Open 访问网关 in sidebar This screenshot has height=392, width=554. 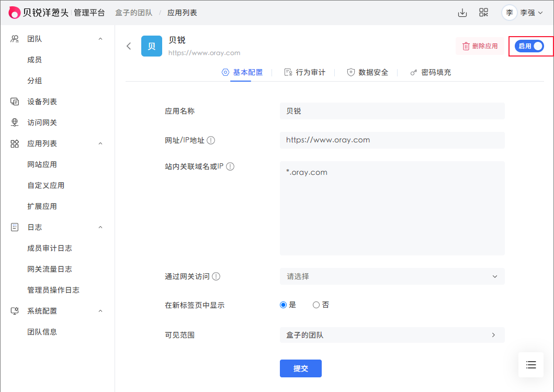click(x=42, y=122)
